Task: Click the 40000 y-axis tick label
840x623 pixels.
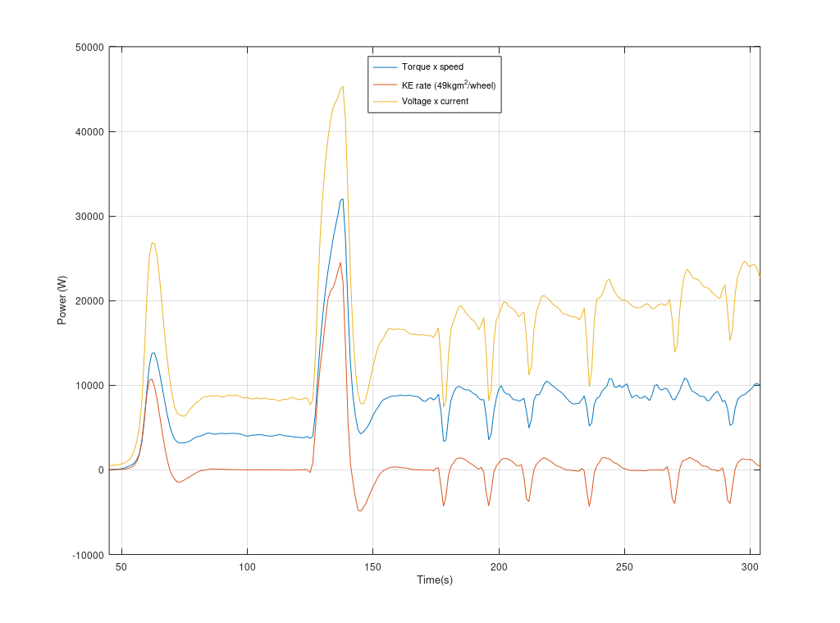Action: [x=89, y=132]
